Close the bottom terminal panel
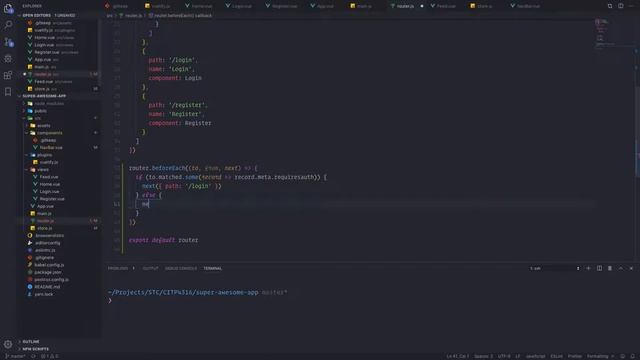The width and height of the screenshot is (640, 360). [x=631, y=268]
